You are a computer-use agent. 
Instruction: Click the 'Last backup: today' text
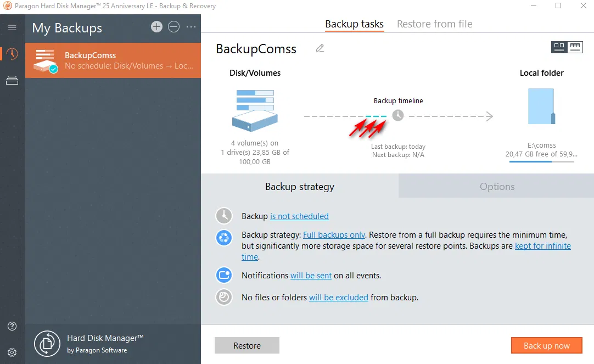pos(398,147)
